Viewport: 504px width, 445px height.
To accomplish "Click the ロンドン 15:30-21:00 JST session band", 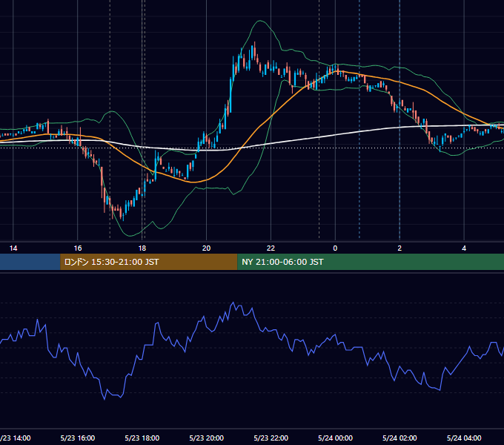I will click(148, 262).
